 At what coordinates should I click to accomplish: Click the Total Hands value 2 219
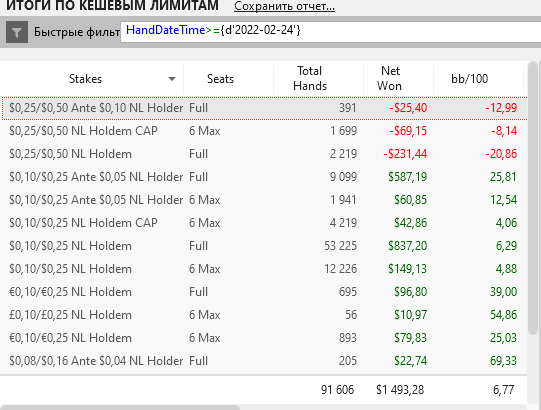pos(343,154)
